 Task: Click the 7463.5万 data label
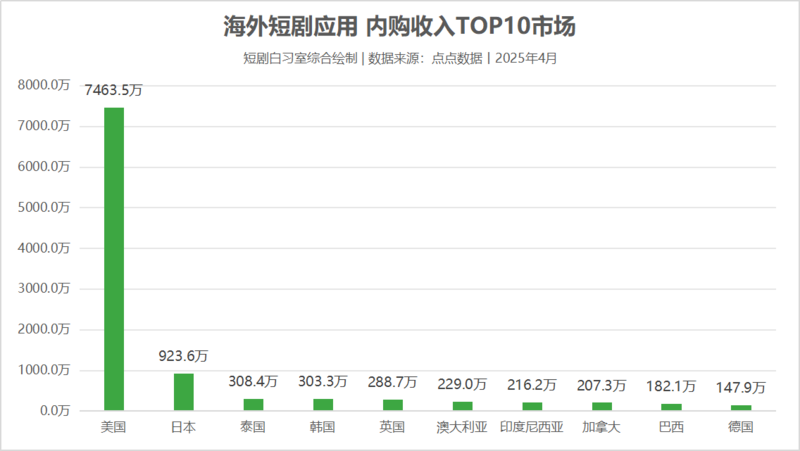coord(114,91)
